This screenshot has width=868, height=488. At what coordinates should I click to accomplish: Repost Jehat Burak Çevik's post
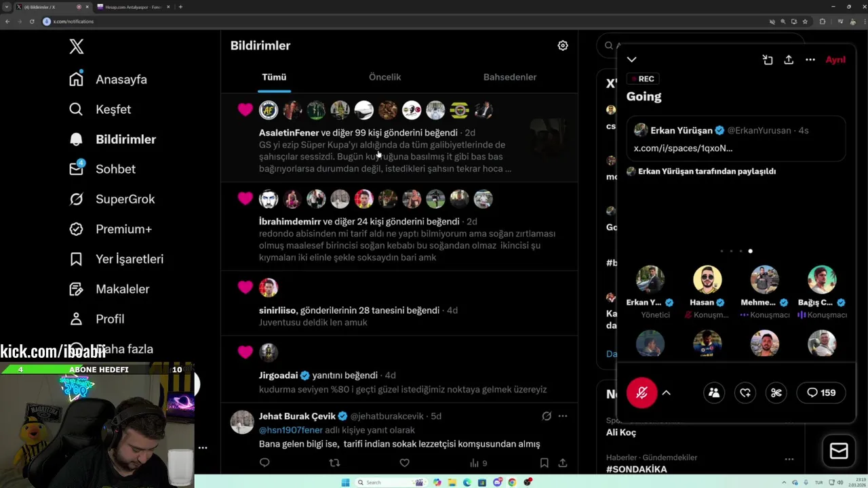(334, 463)
